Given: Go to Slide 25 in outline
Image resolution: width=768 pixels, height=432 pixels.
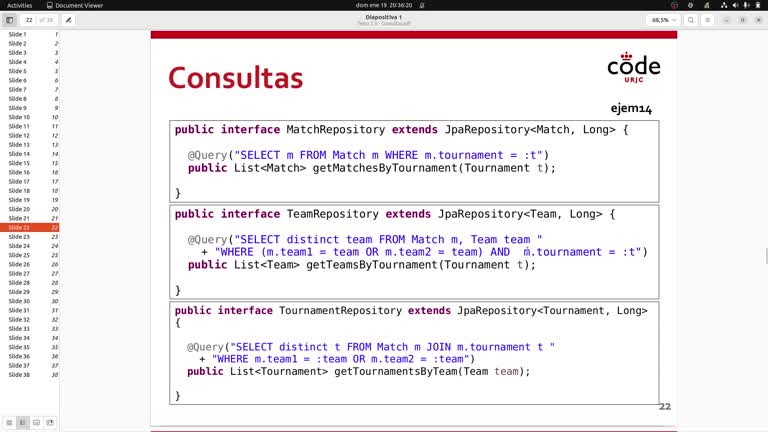Looking at the screenshot, I should (x=30, y=255).
